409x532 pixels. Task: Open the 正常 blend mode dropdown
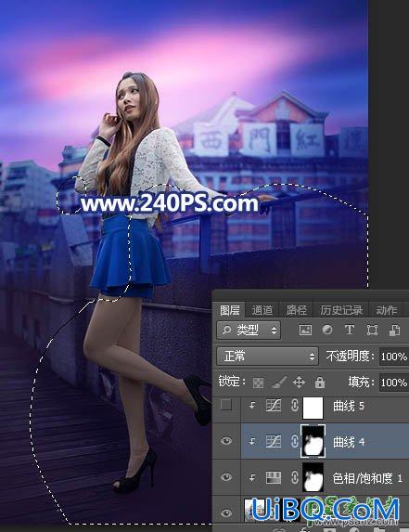[267, 356]
